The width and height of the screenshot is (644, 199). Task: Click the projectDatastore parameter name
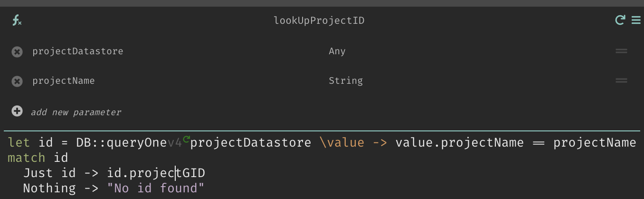point(78,51)
